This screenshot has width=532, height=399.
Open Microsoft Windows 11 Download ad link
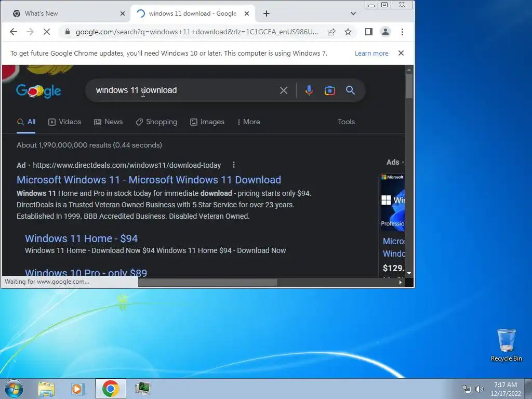149,180
